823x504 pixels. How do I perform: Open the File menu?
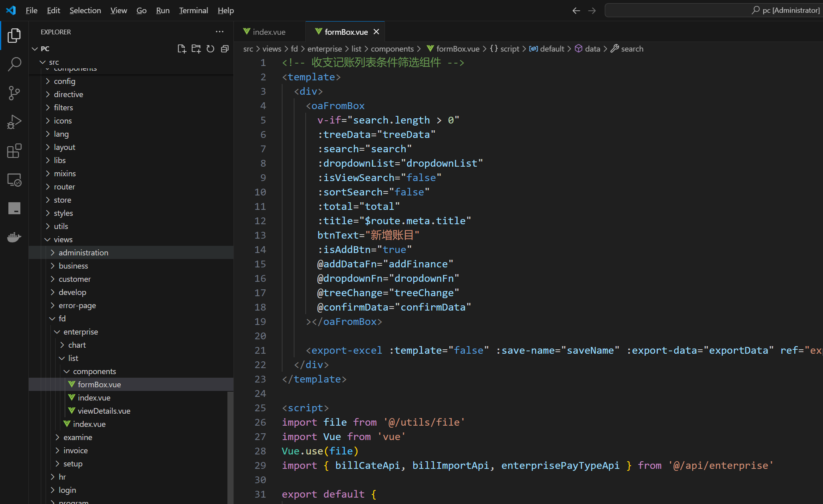tap(31, 10)
